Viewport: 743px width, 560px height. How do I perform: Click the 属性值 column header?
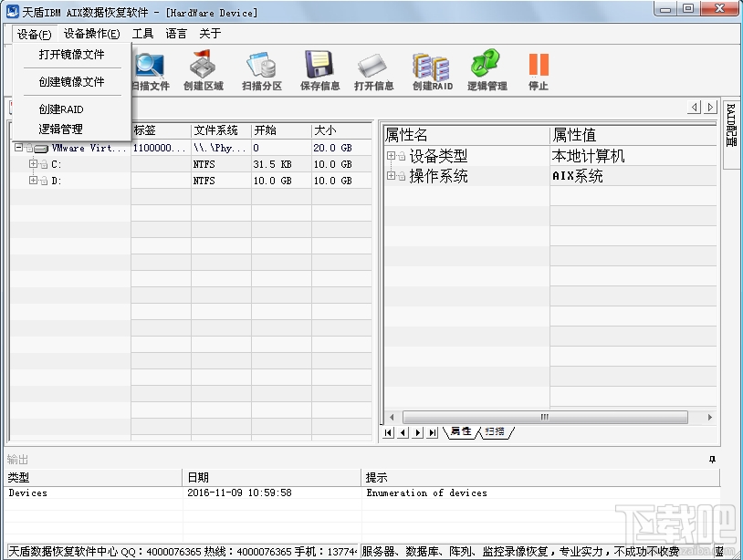(633, 135)
